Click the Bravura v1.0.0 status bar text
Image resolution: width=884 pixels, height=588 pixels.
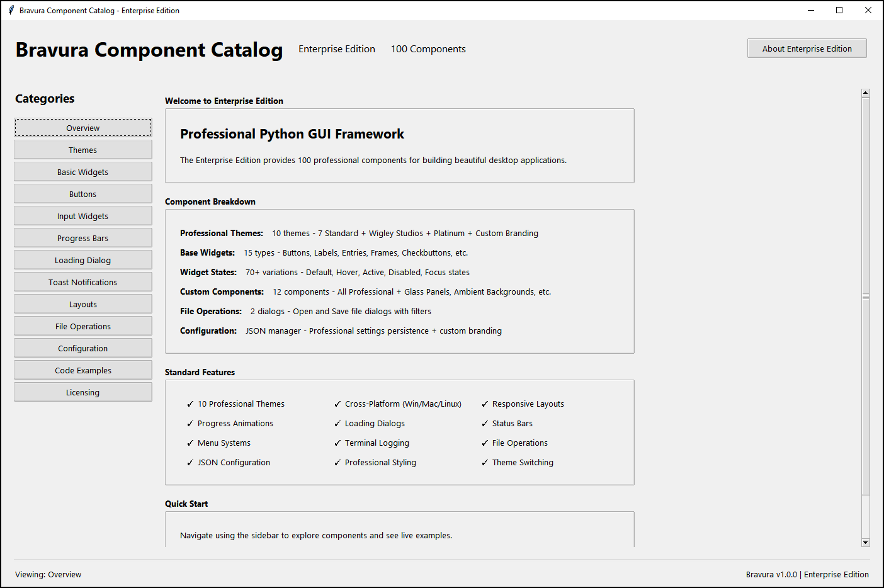click(807, 574)
